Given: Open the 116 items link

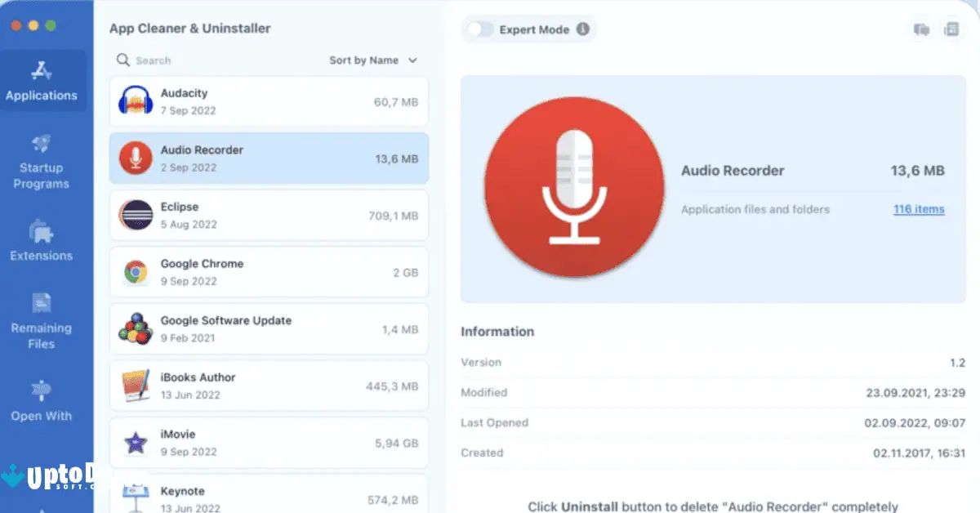Looking at the screenshot, I should tap(918, 209).
